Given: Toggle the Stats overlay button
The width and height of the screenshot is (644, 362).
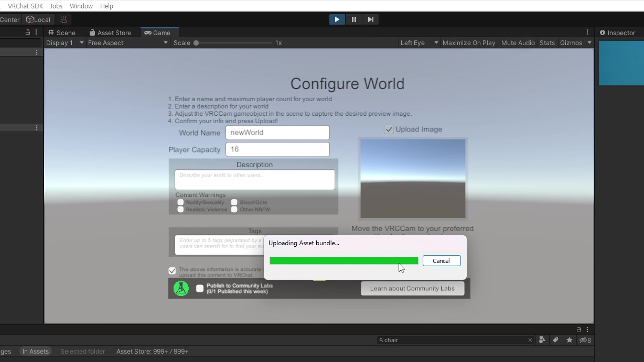Looking at the screenshot, I should 547,43.
